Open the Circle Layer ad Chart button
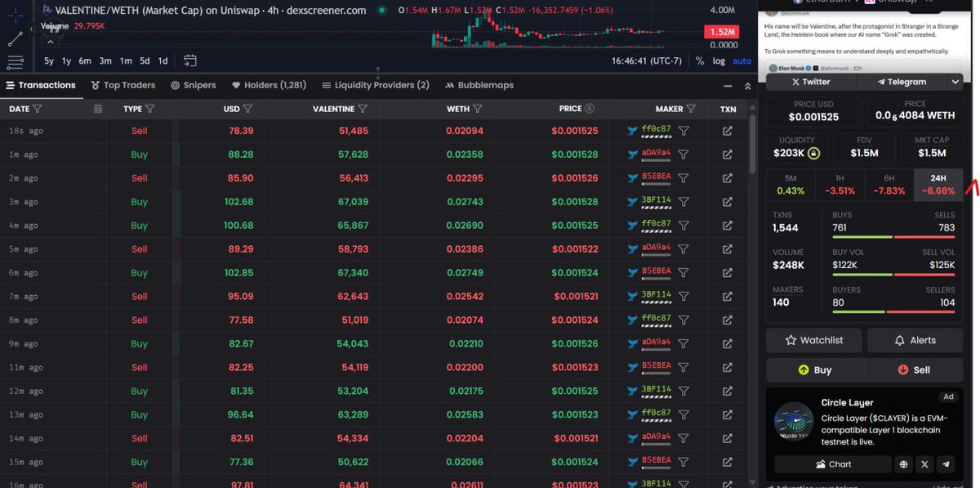980x488 pixels. pos(833,464)
